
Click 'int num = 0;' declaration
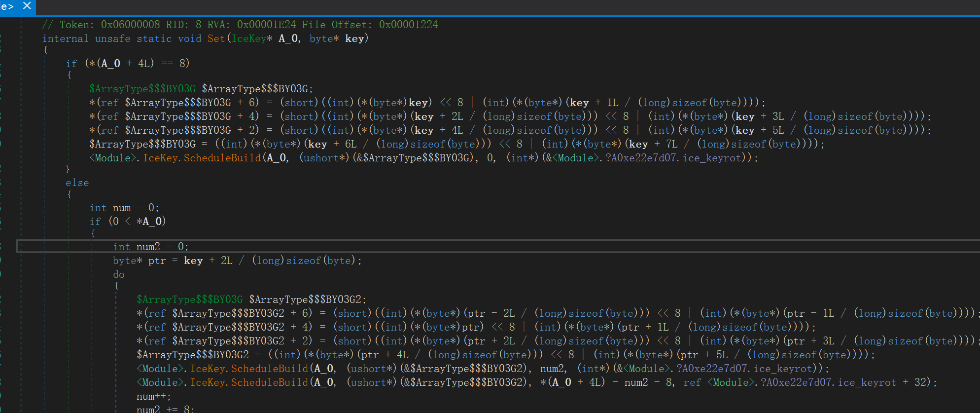coord(124,208)
